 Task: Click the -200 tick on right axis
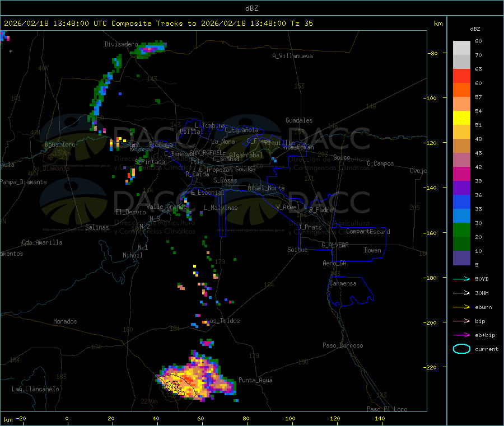(431, 322)
